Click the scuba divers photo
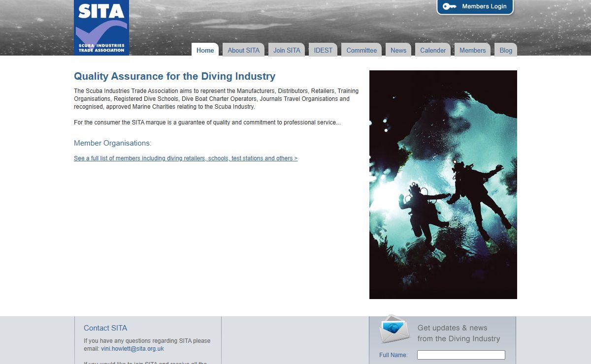This screenshot has height=364, width=591. pos(443,184)
